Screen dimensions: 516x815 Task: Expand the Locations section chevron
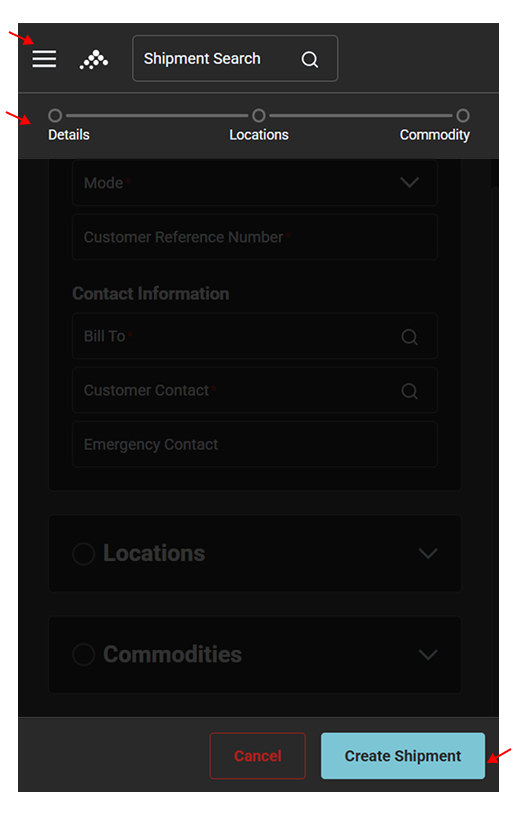pyautogui.click(x=428, y=554)
